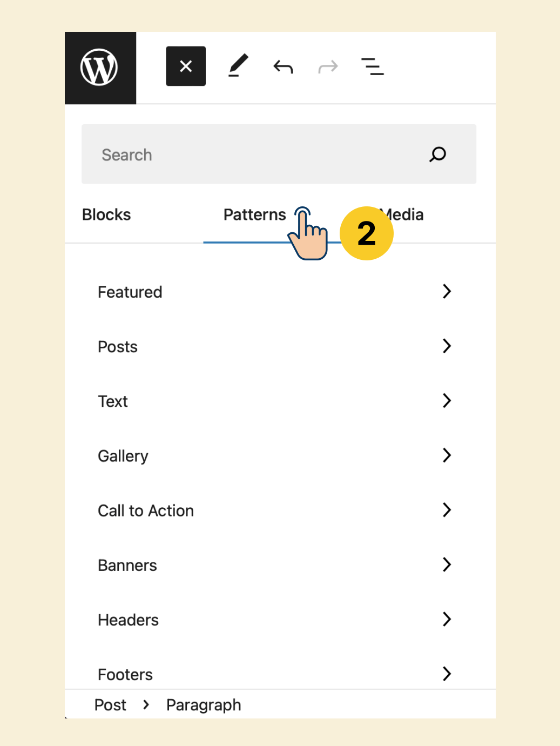The image size is (560, 746).
Task: Click the WordPress logo icon
Action: pyautogui.click(x=100, y=68)
